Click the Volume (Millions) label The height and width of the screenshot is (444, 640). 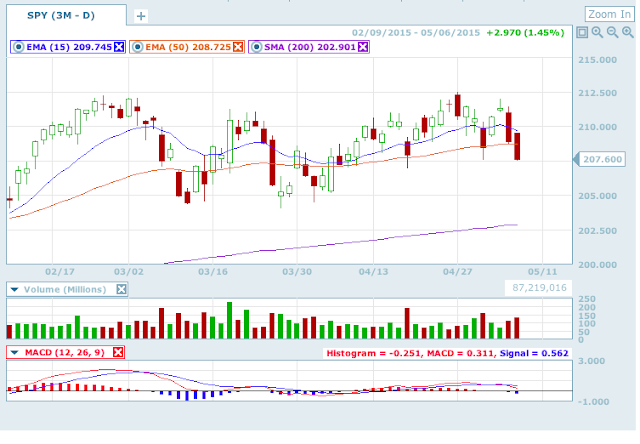(x=65, y=289)
